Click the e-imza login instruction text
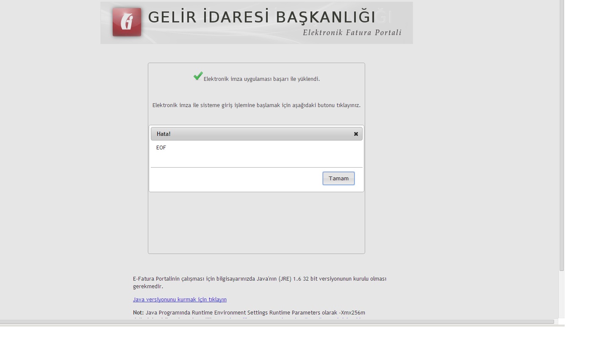Image resolution: width=610 pixels, height=364 pixels. tap(256, 105)
